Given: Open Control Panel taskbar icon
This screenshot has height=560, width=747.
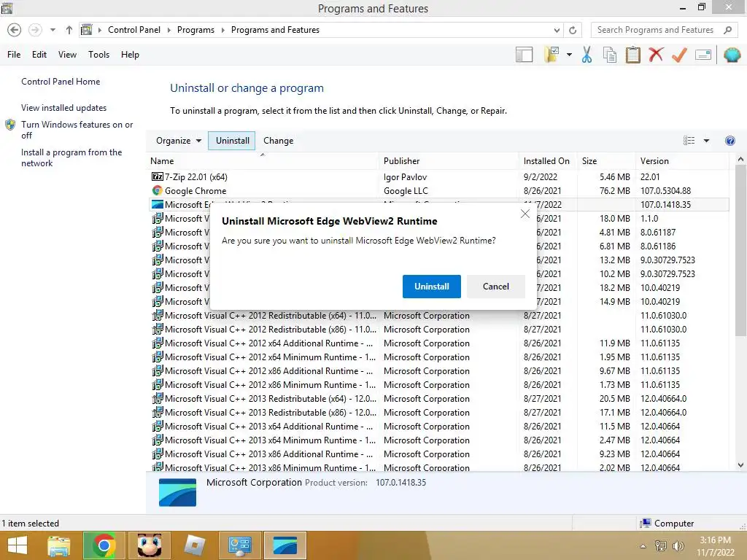Looking at the screenshot, I should click(x=239, y=545).
